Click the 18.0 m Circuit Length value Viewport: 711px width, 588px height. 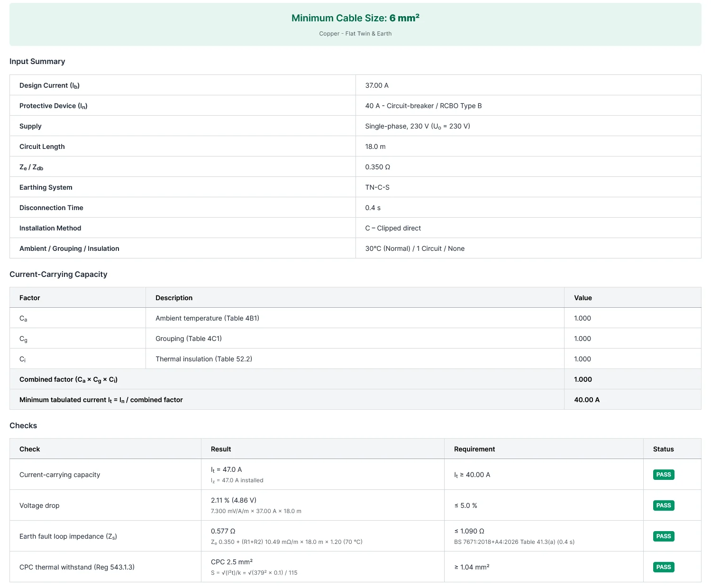pos(375,147)
